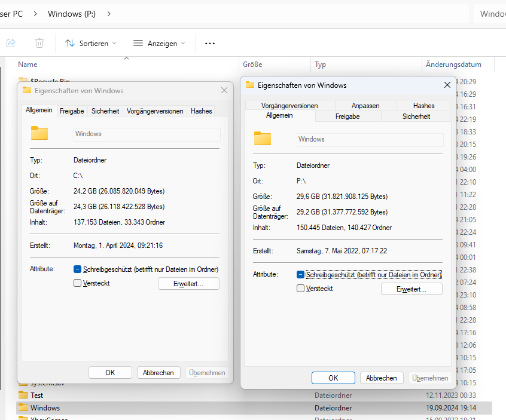Open Freigabe tab in right dialog
506x420 pixels.
[348, 117]
